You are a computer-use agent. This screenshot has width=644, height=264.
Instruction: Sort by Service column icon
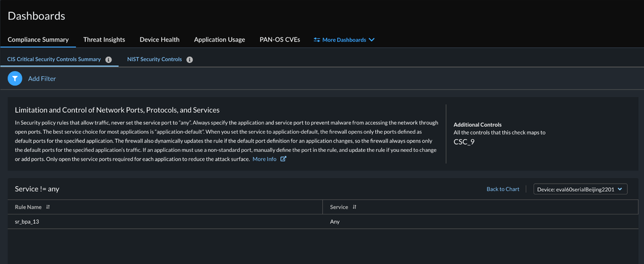355,207
